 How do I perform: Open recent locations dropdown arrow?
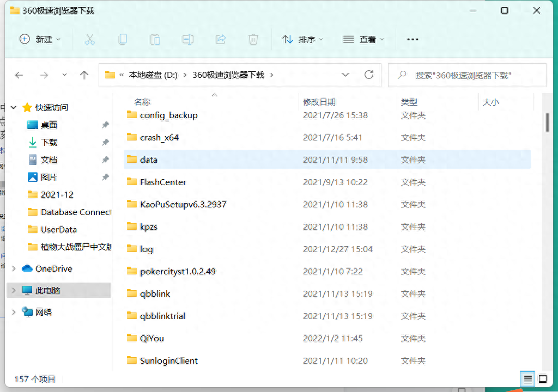point(64,75)
